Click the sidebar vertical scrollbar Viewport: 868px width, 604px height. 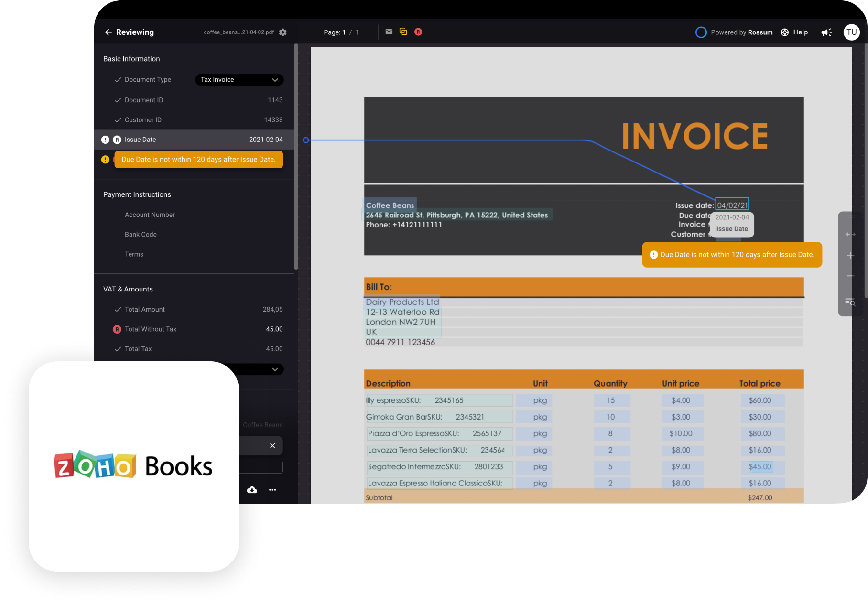coord(296,157)
